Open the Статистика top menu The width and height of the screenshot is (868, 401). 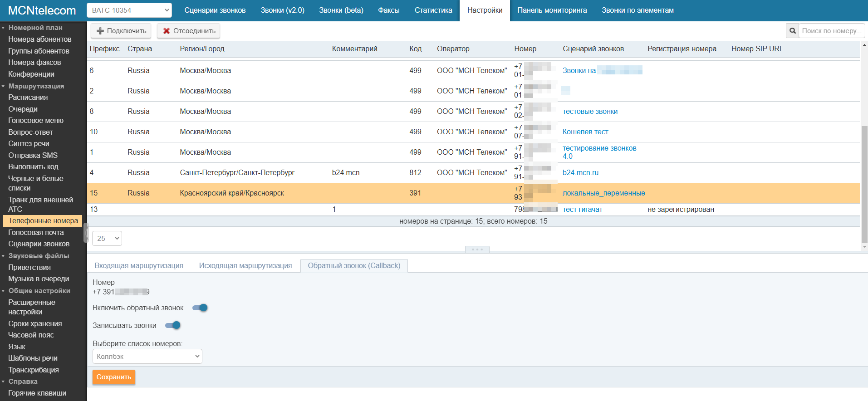(x=433, y=10)
